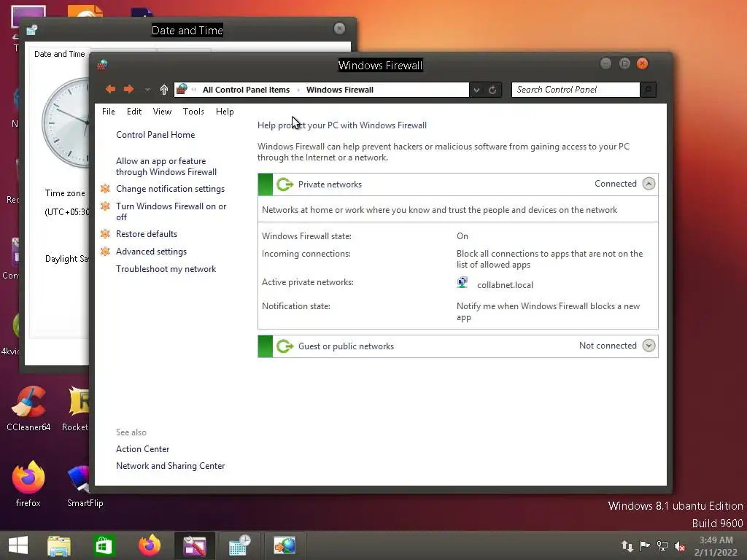Open the Edit menu
The height and width of the screenshot is (560, 747).
pyautogui.click(x=134, y=112)
